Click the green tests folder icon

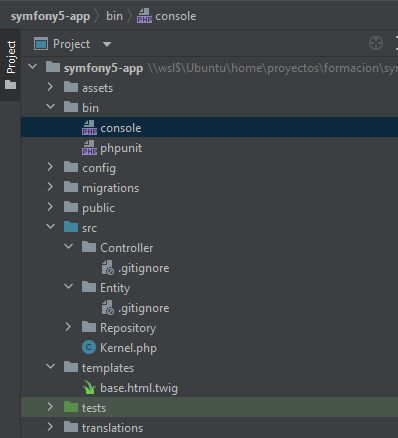click(71, 407)
